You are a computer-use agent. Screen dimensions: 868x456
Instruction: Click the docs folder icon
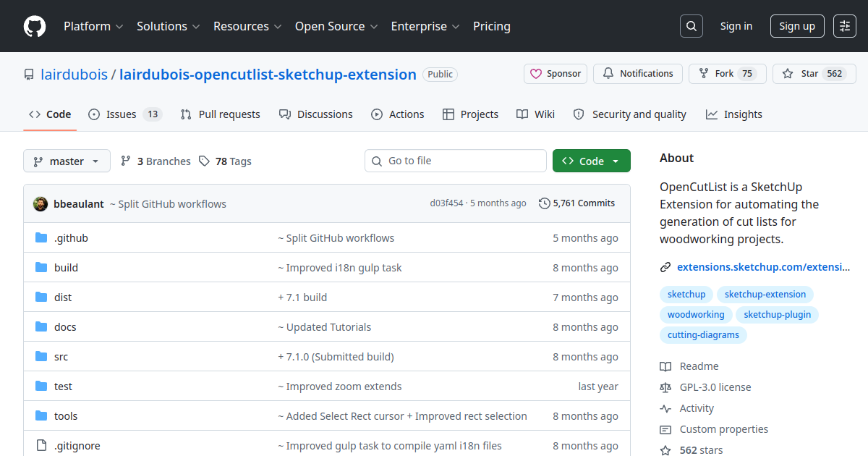click(41, 327)
